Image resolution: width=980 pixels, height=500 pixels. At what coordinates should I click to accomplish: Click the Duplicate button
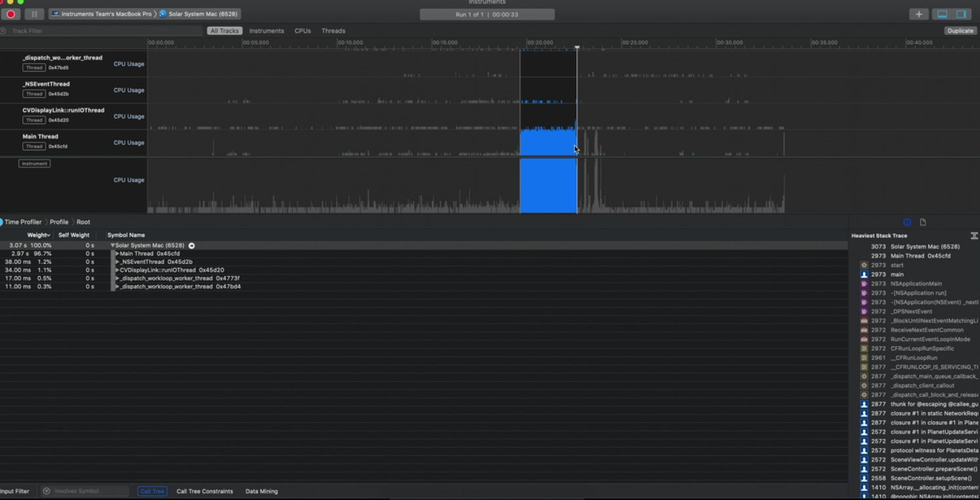[960, 31]
